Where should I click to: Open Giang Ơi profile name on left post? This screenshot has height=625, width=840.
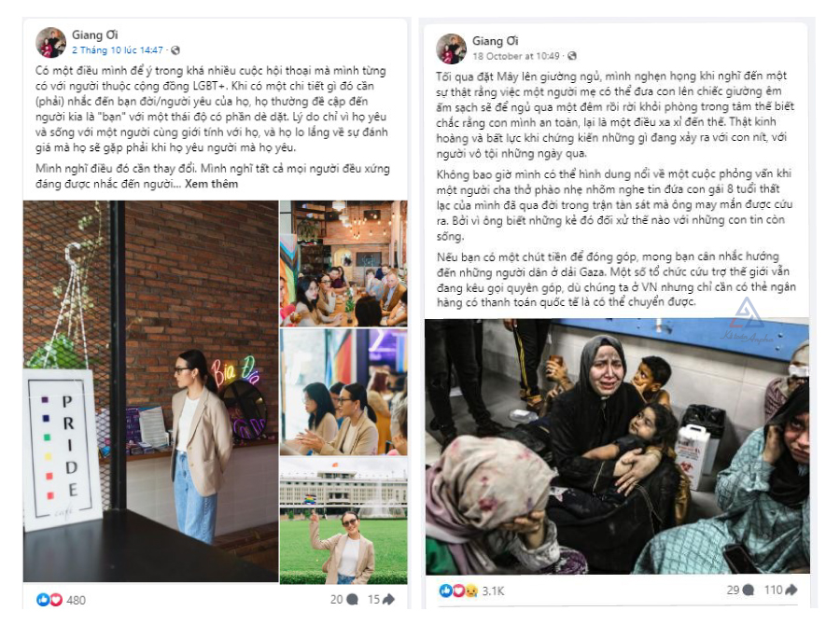[95, 35]
